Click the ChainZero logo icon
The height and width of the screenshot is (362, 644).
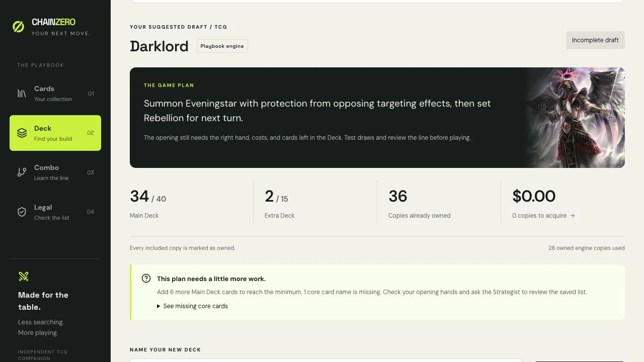(18, 27)
